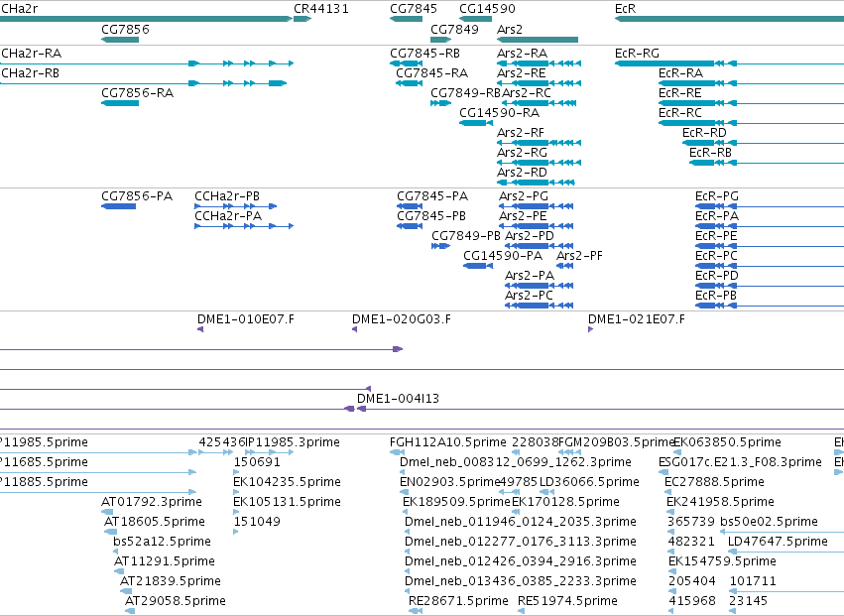This screenshot has width=844, height=616.
Task: Click the CG7856-RA transcript label
Action: point(137,93)
